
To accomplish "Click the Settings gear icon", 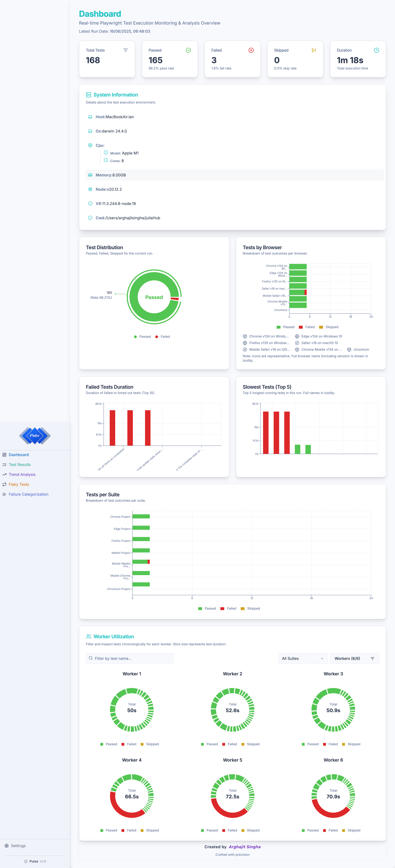I will [6, 845].
